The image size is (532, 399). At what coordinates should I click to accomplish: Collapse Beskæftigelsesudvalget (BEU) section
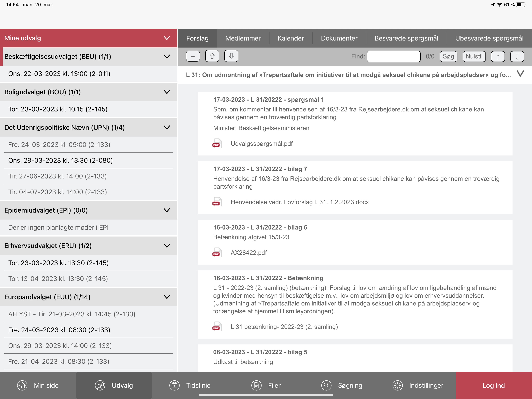[167, 56]
